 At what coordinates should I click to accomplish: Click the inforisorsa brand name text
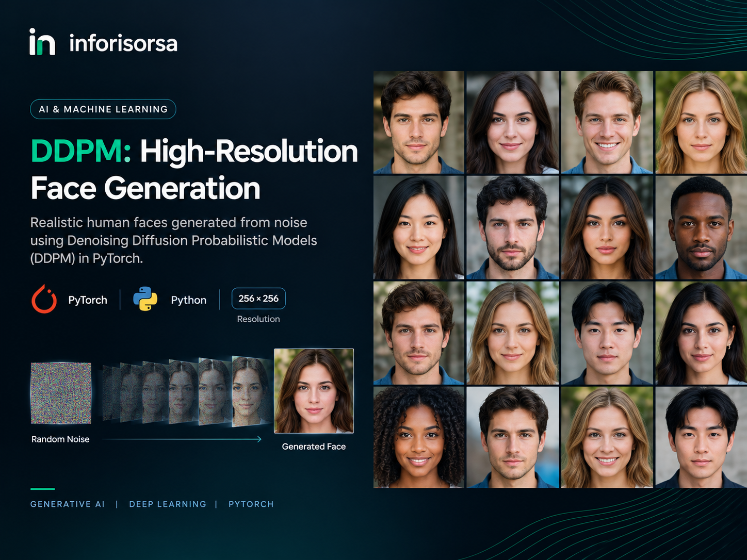pos(123,43)
